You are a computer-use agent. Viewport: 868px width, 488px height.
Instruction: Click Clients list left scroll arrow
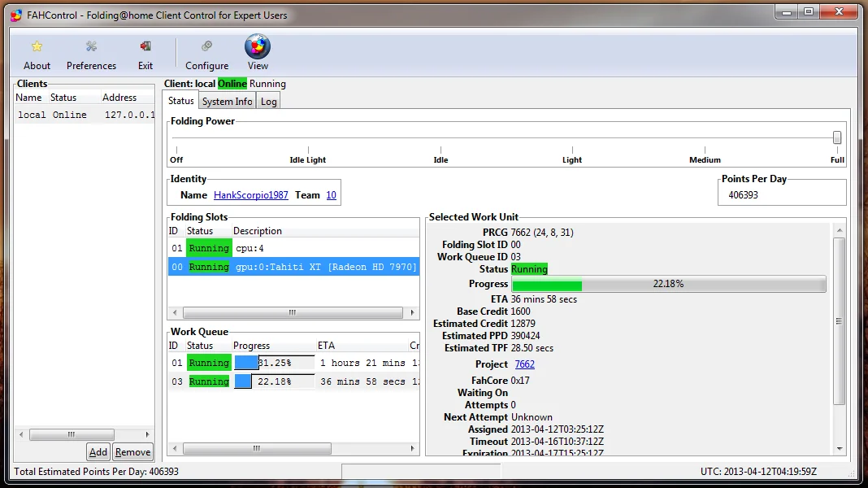point(21,435)
